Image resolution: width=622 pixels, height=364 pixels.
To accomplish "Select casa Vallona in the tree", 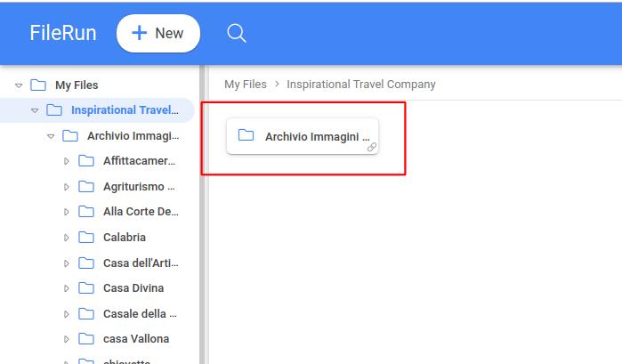I will (x=135, y=339).
